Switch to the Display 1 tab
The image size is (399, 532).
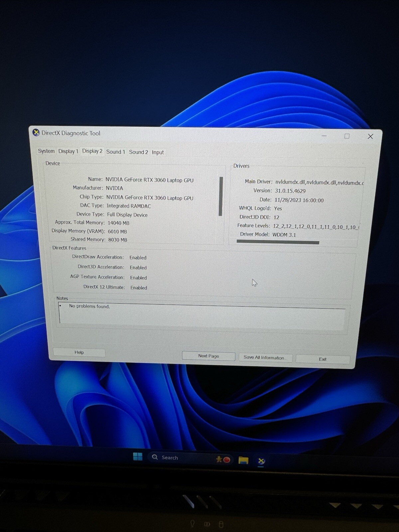(x=68, y=151)
